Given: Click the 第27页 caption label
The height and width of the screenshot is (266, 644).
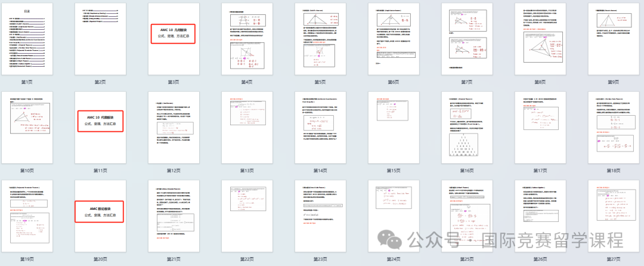Looking at the screenshot, I should [614, 259].
